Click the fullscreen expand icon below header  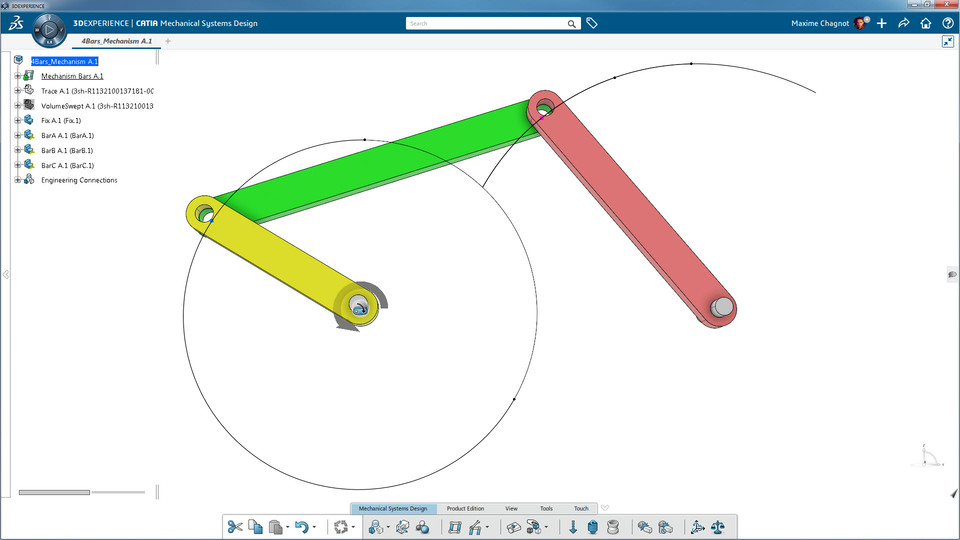[x=948, y=42]
